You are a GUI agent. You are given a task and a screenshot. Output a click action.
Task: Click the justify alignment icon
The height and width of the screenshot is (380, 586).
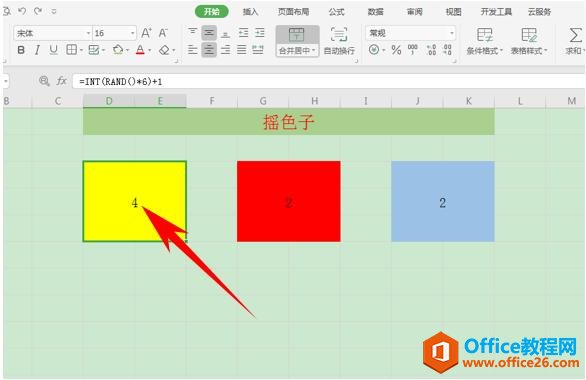point(242,49)
